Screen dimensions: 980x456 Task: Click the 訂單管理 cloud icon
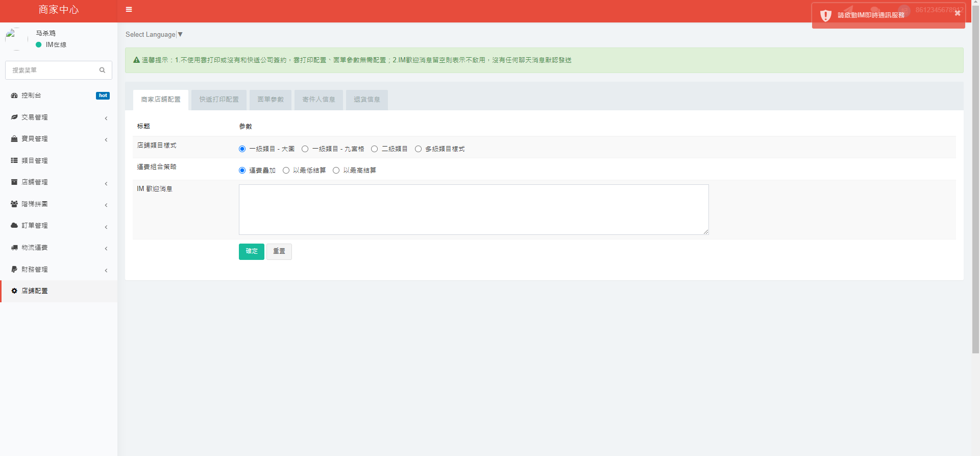pos(14,225)
